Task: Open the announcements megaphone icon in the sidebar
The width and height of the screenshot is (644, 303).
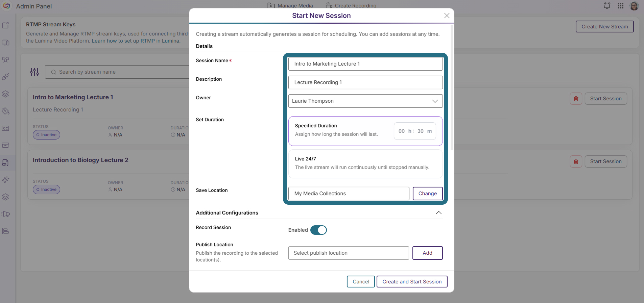Action: click(x=6, y=214)
